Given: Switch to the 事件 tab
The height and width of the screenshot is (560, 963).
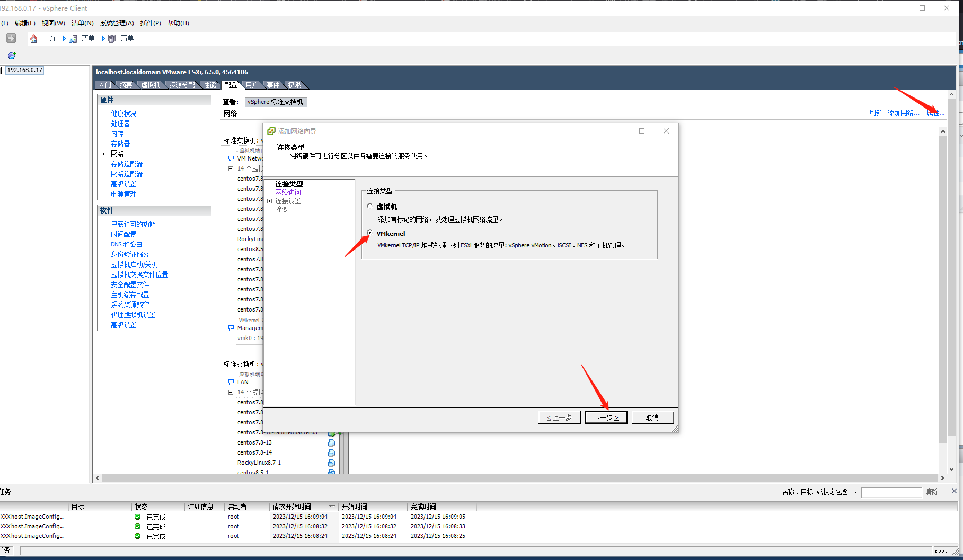Looking at the screenshot, I should click(273, 85).
